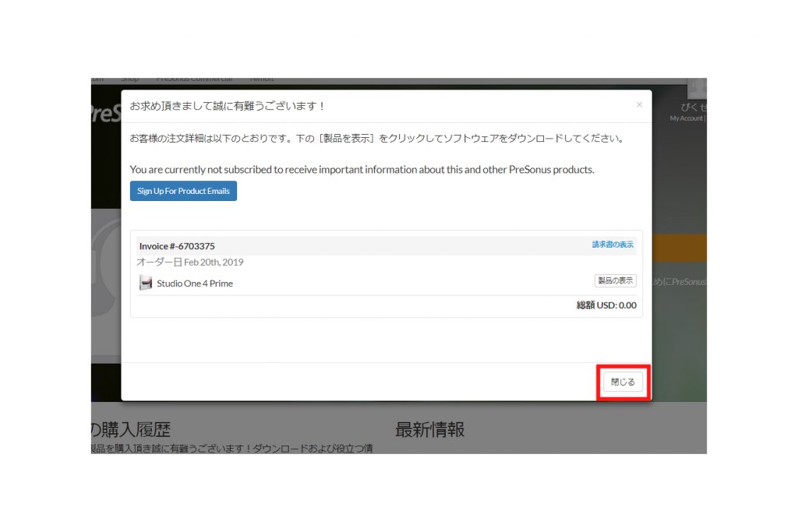Click the 閉じる close button
Screen dimensions: 798x532
point(623,382)
